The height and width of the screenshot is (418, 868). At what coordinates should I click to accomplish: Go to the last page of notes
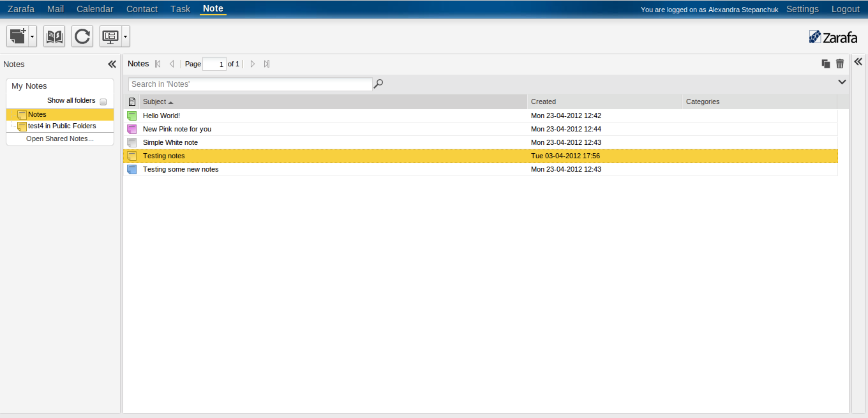click(267, 64)
